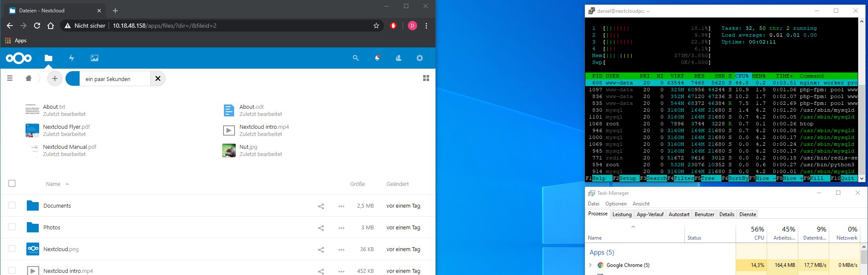The width and height of the screenshot is (868, 275).
Task: Click the share icon for Nextcloud.png
Action: coord(321,250)
